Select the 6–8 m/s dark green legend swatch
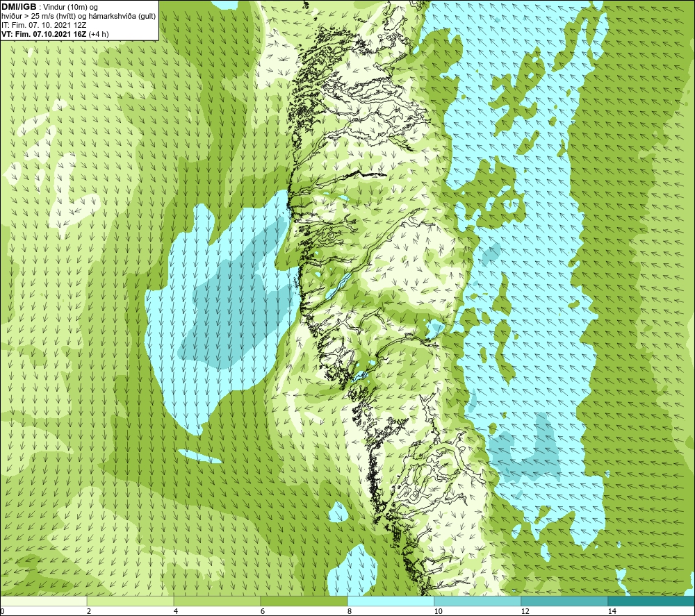The image size is (695, 616). 304,601
